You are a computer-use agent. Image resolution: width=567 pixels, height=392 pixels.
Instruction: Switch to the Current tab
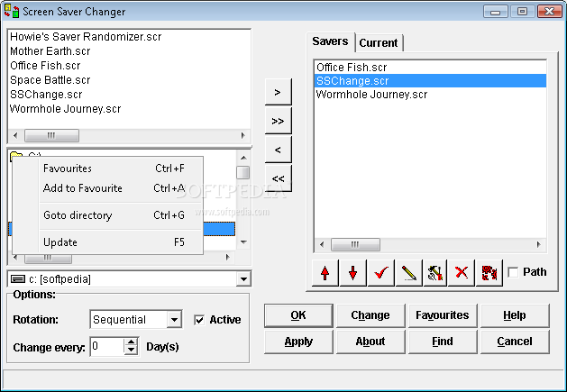point(379,42)
